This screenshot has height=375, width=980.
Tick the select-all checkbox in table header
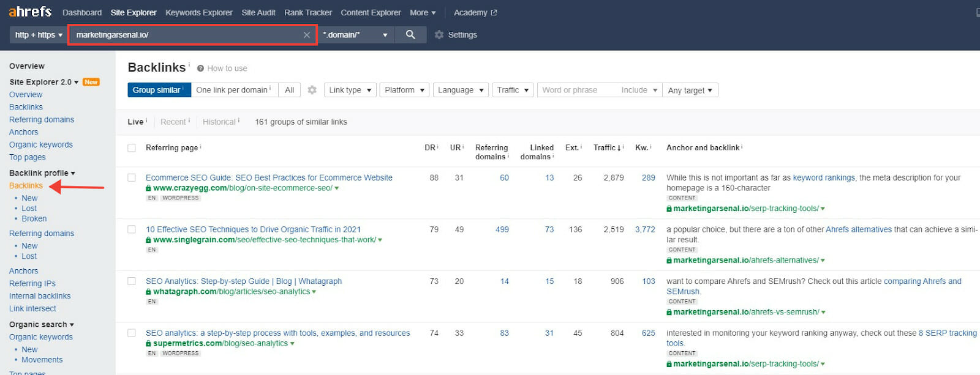click(x=132, y=148)
